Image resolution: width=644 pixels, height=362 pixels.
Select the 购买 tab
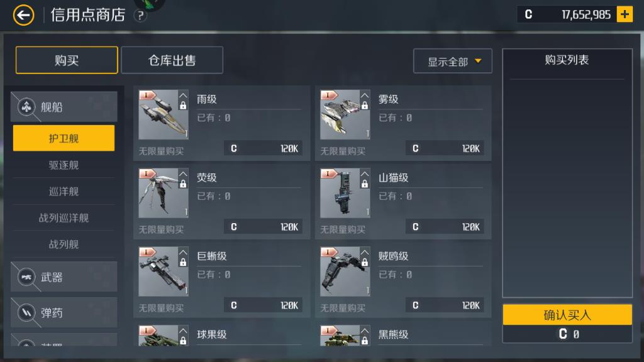point(67,60)
